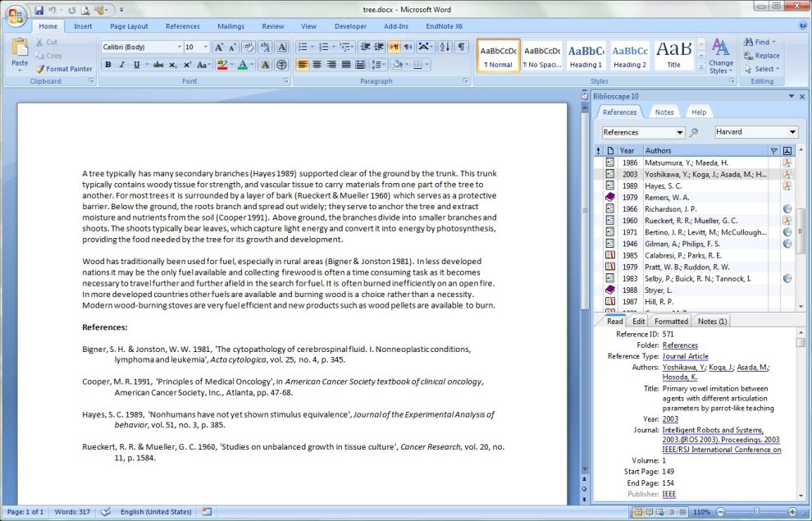
Task: Open the Insert ribbon tab
Action: pyautogui.click(x=82, y=26)
